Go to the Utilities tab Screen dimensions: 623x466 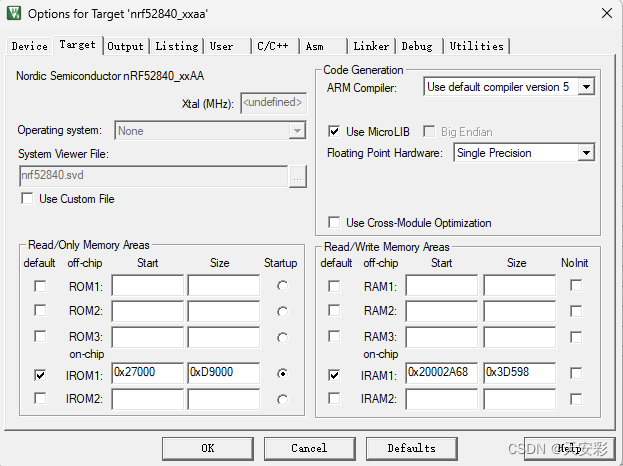pyautogui.click(x=477, y=46)
